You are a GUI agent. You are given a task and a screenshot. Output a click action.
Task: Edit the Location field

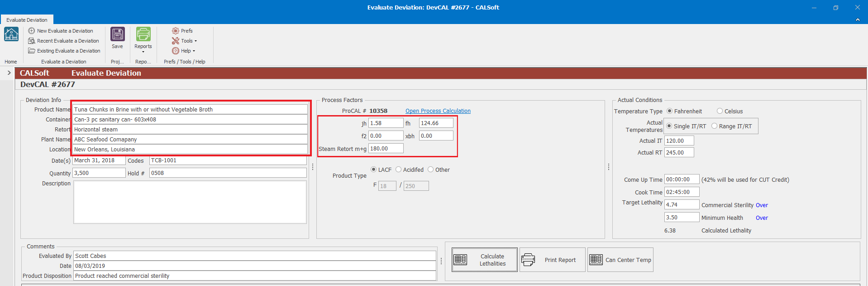[x=190, y=149]
